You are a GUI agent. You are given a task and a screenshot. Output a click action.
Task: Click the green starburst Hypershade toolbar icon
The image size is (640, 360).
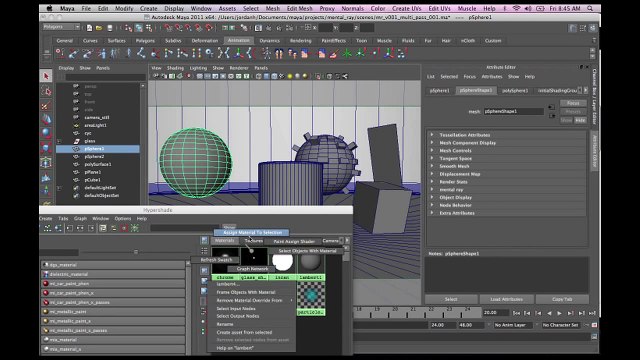[x=135, y=228]
